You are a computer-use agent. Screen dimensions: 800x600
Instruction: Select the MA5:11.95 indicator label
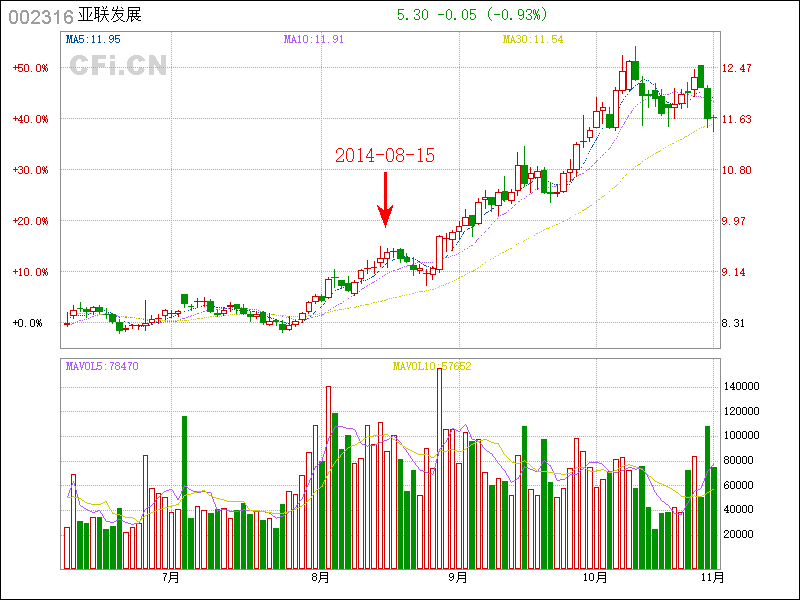(93, 40)
